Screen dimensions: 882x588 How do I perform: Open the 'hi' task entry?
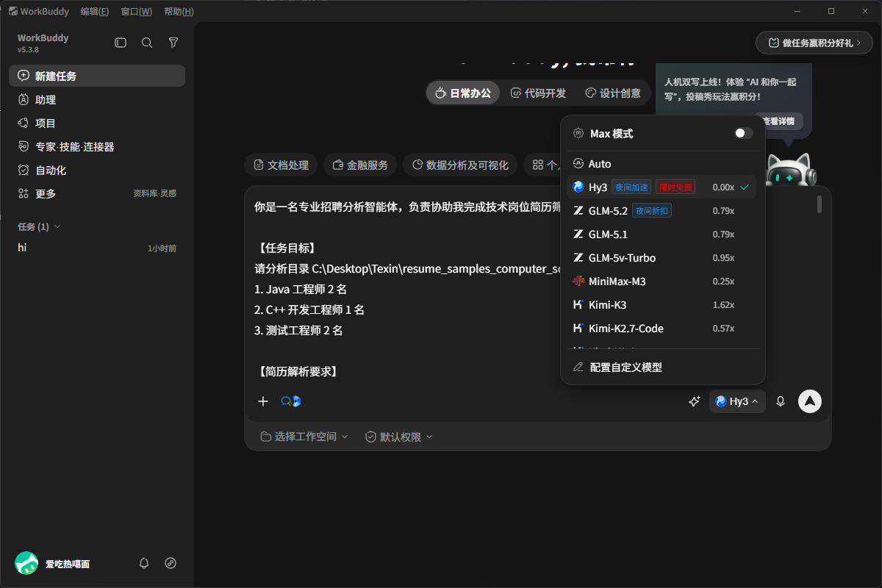click(97, 248)
